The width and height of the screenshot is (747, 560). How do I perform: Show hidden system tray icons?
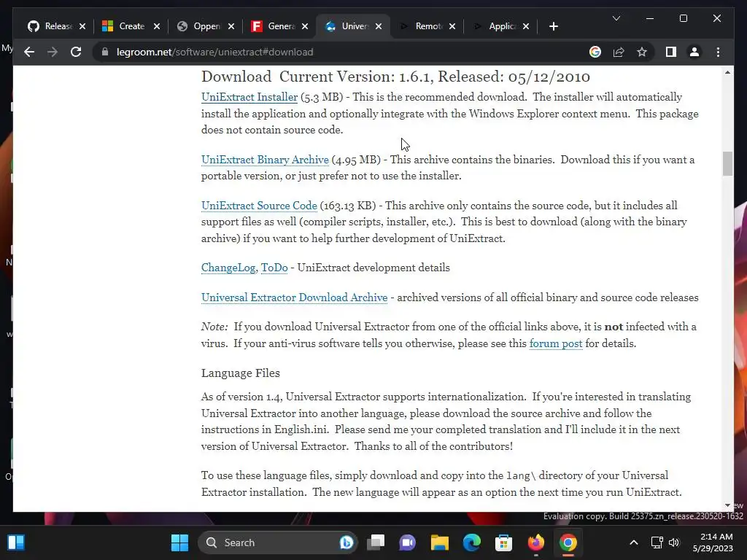click(634, 542)
